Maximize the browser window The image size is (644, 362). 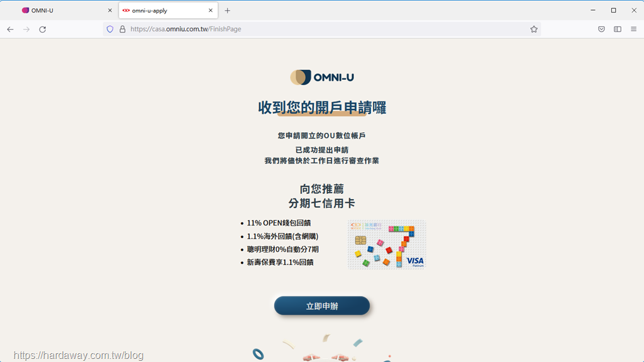(x=614, y=10)
